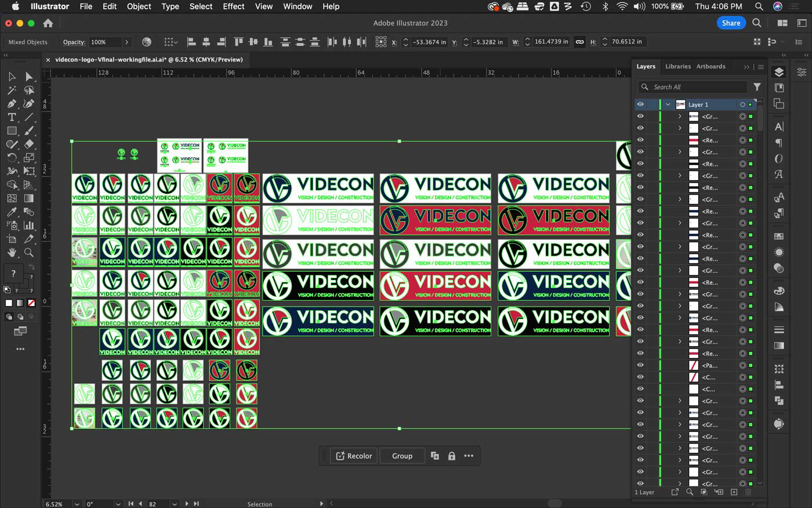Click the Create New Layer icon
The image size is (812, 508).
point(734,492)
